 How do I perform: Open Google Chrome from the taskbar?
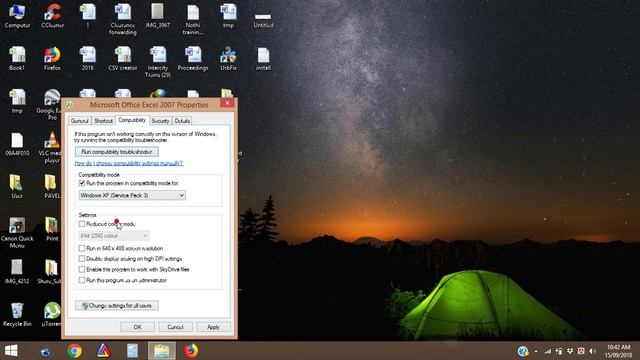coord(75,351)
